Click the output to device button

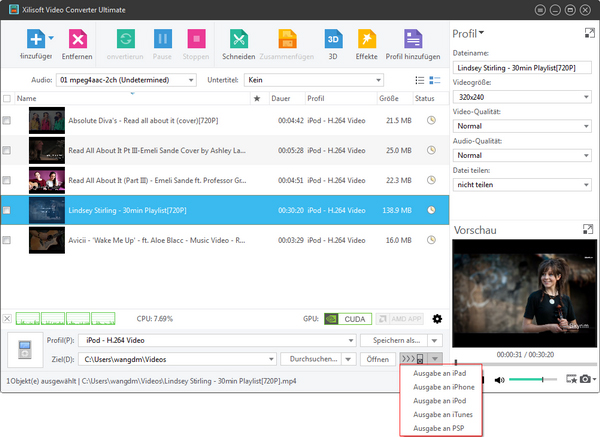(413, 359)
